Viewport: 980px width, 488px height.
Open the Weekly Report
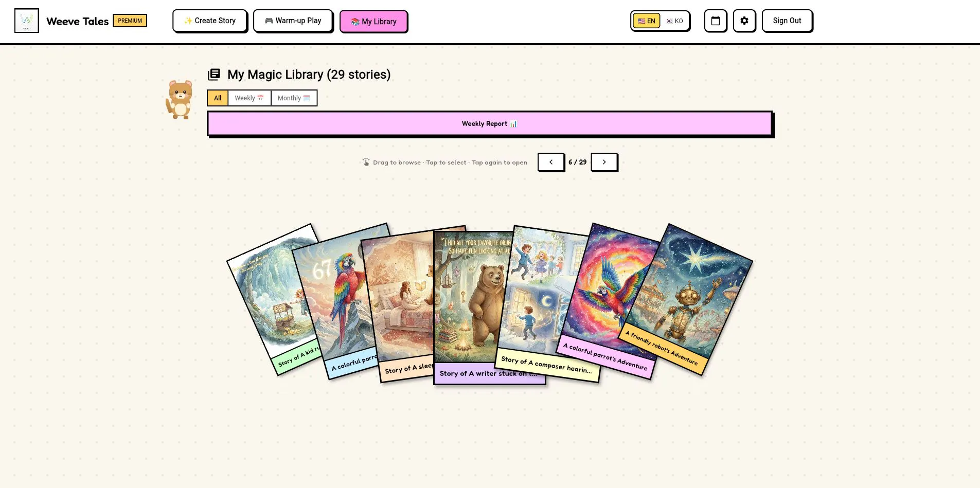490,123
